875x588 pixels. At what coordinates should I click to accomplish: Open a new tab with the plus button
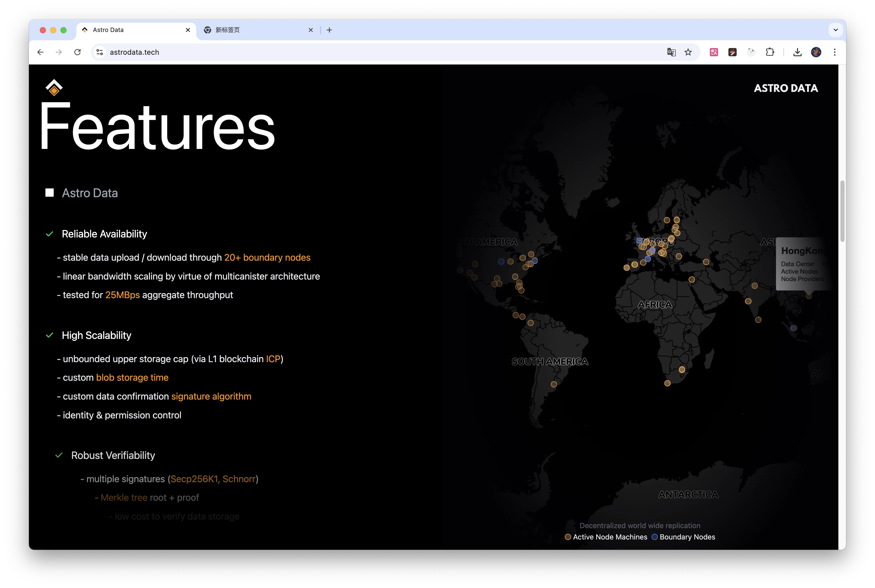coord(329,30)
